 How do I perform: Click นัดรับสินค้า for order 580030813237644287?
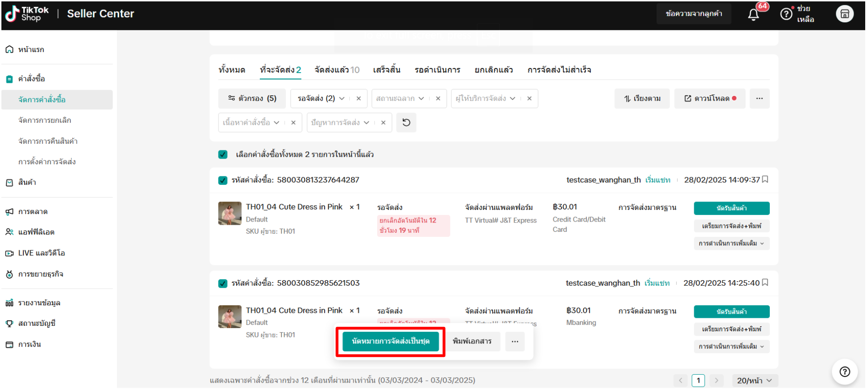click(x=732, y=208)
